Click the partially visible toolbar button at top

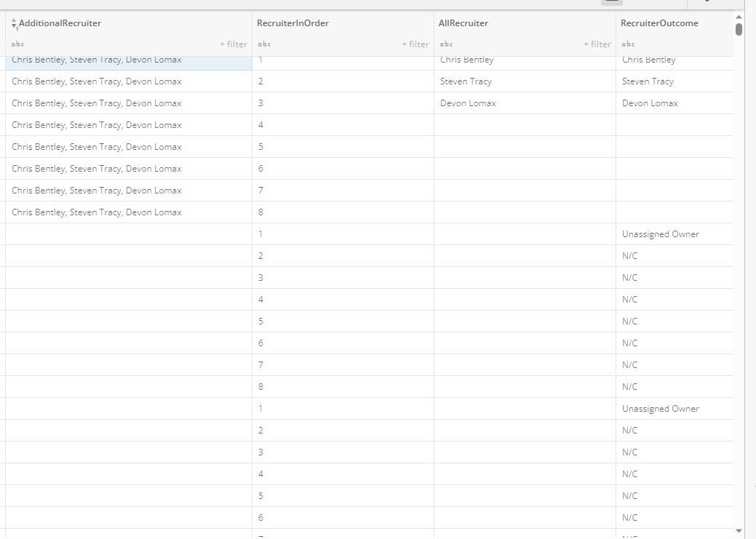click(611, 2)
